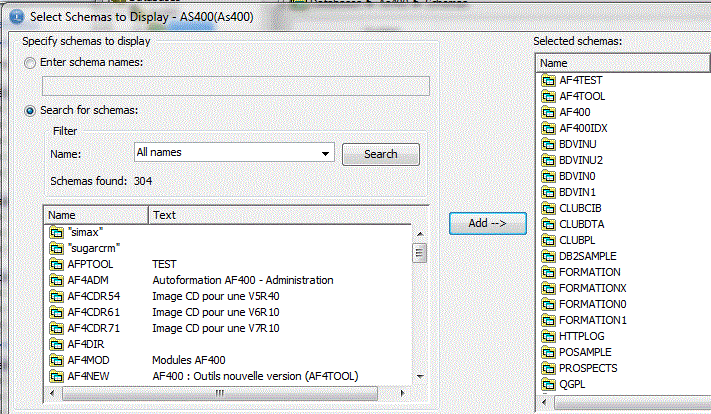This screenshot has height=414, width=711.
Task: Click the HTTPLOG selected schema icon
Action: pyautogui.click(x=548, y=336)
